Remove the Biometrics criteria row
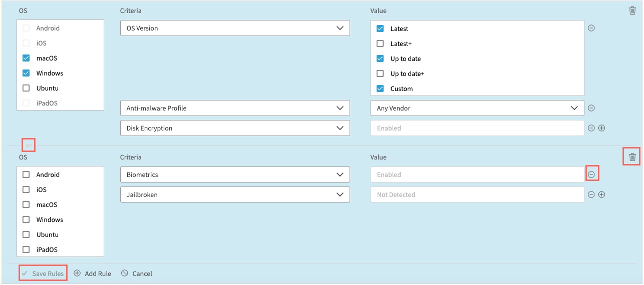This screenshot has height=285, width=644. (591, 174)
